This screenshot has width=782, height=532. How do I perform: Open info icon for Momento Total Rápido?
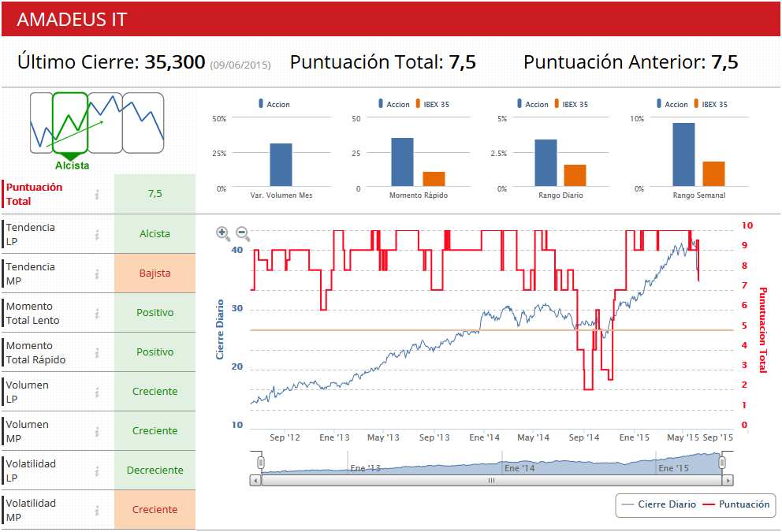[x=97, y=352]
